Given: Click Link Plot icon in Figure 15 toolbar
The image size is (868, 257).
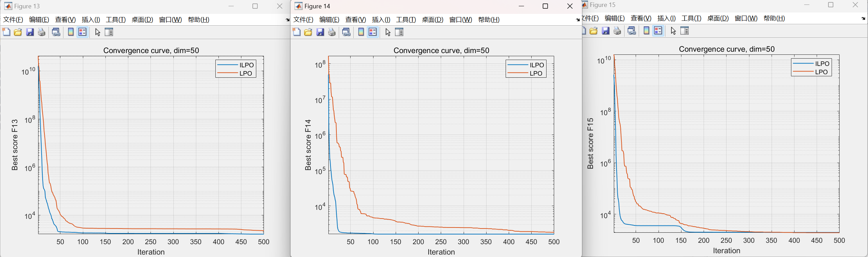Looking at the screenshot, I should coord(632,31).
